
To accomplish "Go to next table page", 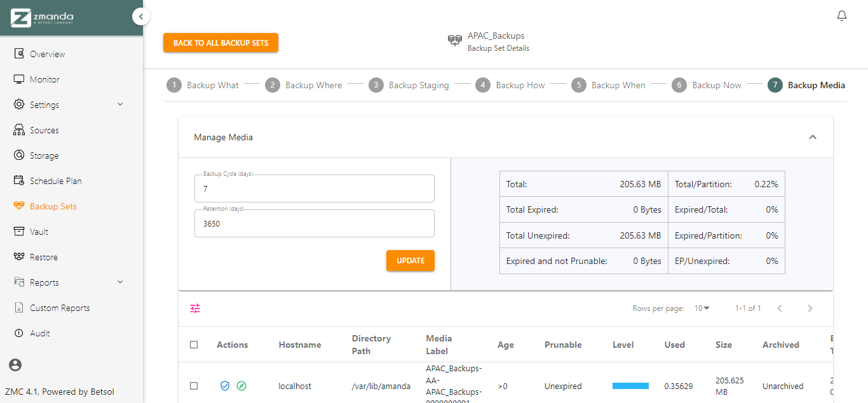I will (x=810, y=308).
